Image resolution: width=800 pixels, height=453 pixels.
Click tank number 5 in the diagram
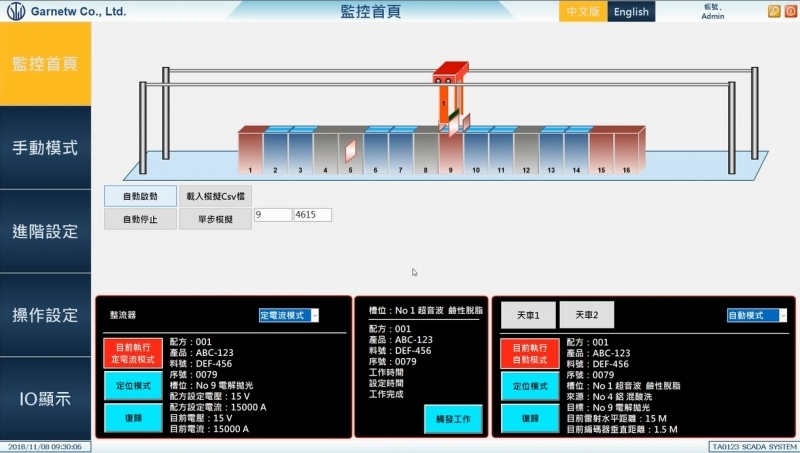tap(350, 154)
